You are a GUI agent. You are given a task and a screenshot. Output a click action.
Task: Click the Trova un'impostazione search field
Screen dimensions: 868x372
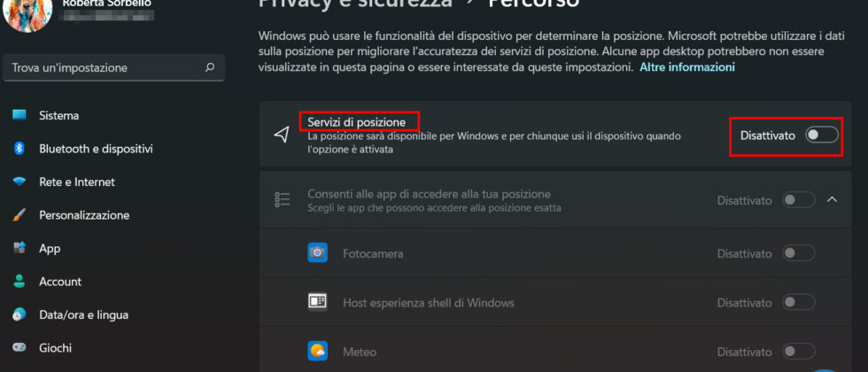(x=102, y=67)
